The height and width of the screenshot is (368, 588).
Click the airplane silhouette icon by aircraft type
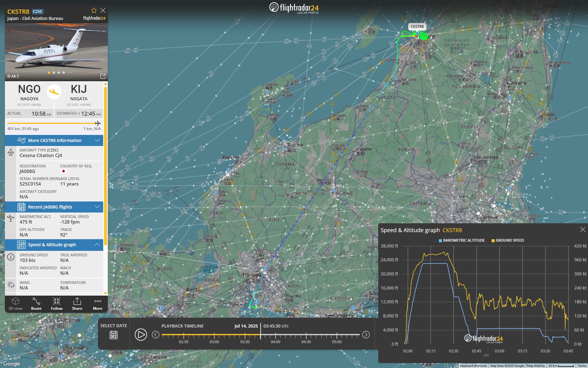(x=11, y=152)
